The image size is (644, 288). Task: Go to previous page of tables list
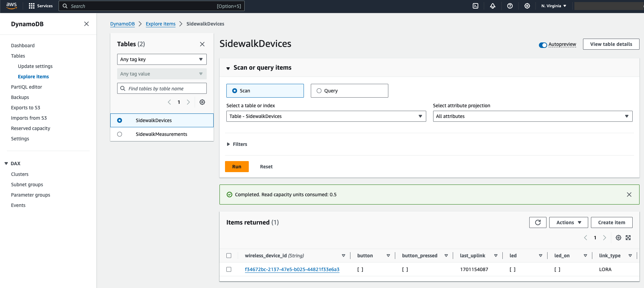tap(169, 102)
